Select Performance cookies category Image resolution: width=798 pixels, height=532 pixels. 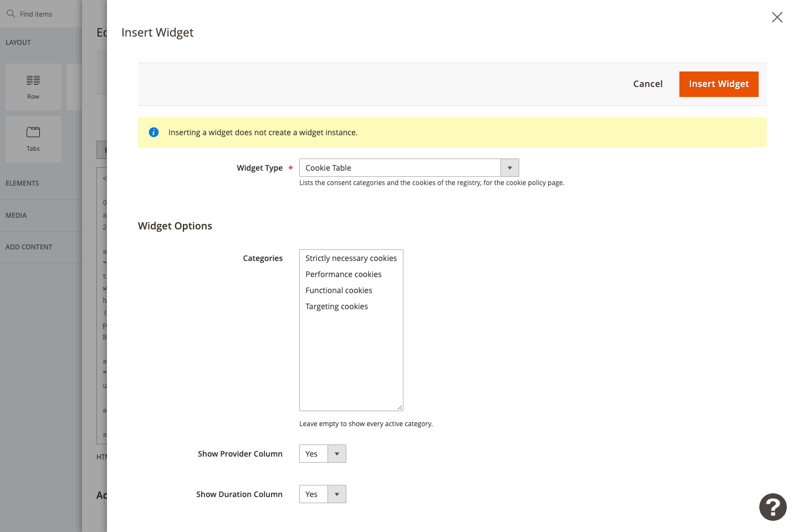coord(351,274)
